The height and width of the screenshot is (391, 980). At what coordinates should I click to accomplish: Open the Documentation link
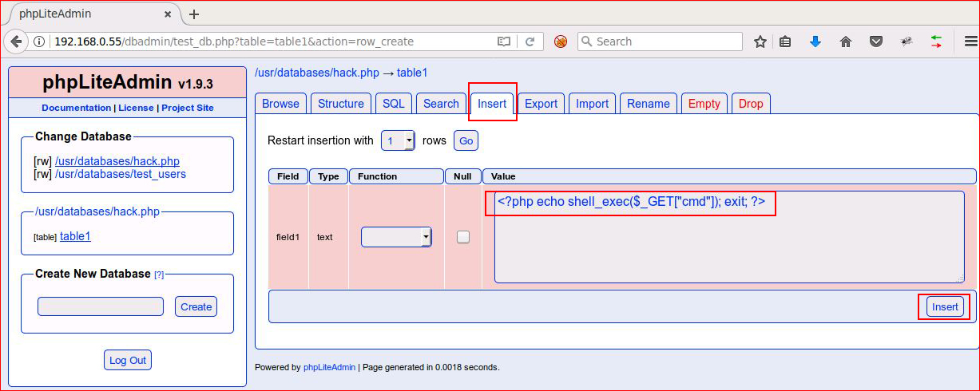(76, 108)
